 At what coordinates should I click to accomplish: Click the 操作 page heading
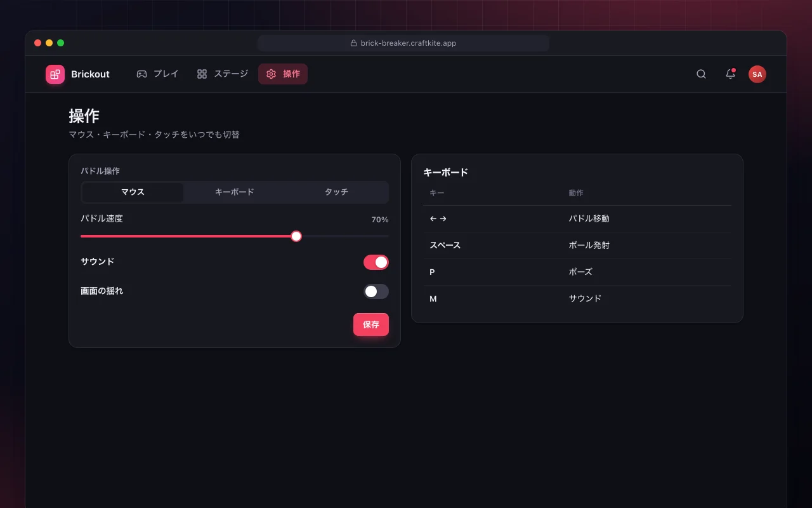coord(84,116)
